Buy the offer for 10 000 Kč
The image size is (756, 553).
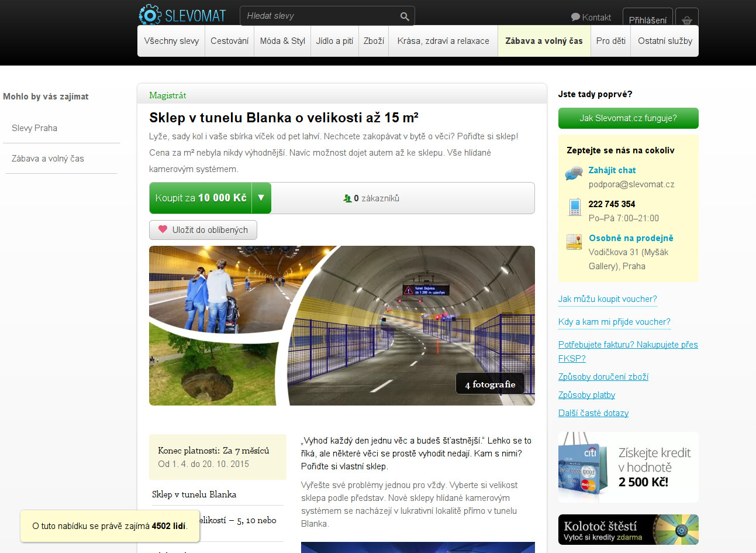[201, 198]
